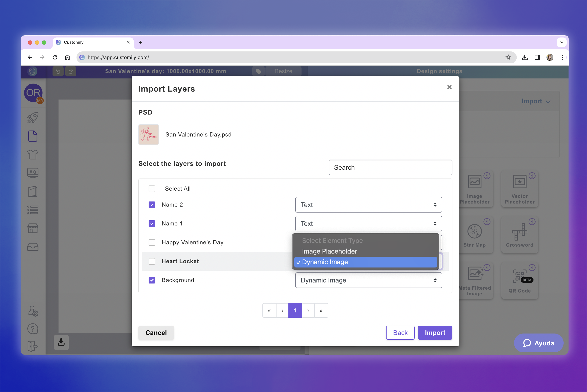Click the Back button
This screenshot has width=587, height=392.
(400, 333)
